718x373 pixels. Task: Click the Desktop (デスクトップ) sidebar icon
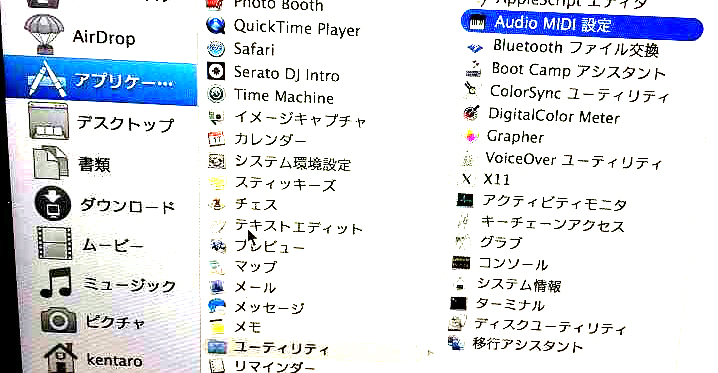tap(49, 121)
